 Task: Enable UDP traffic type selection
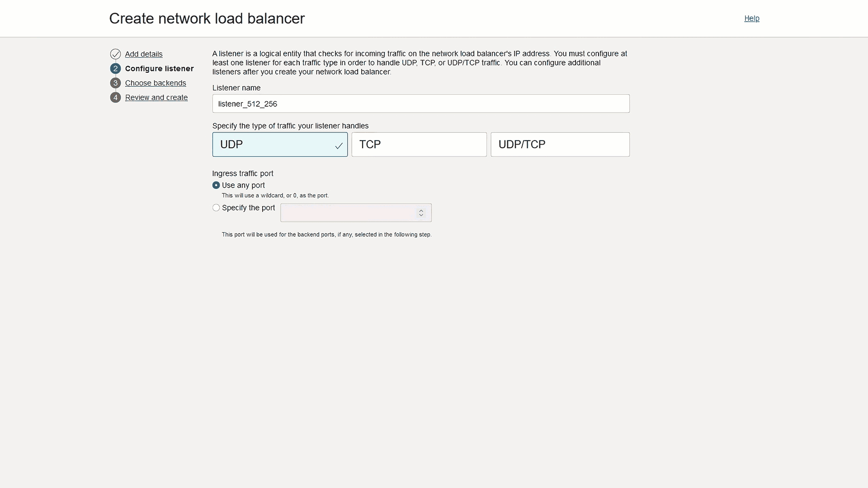[x=280, y=144]
